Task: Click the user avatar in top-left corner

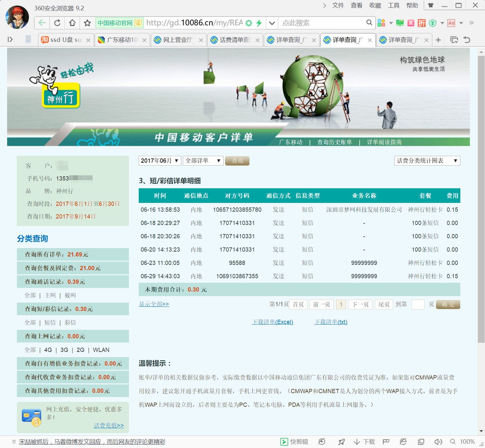Action: [17, 17]
